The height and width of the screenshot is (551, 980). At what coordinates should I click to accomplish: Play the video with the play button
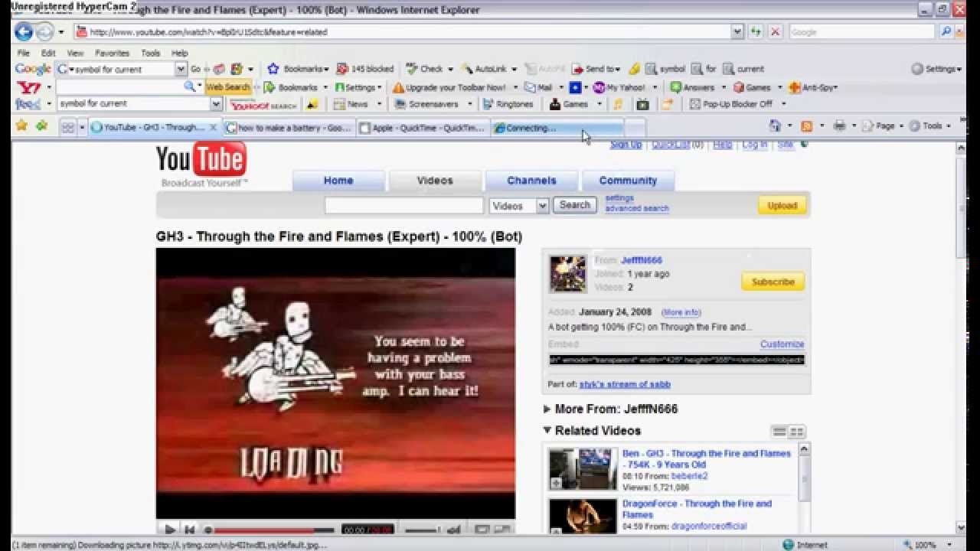coord(169,529)
